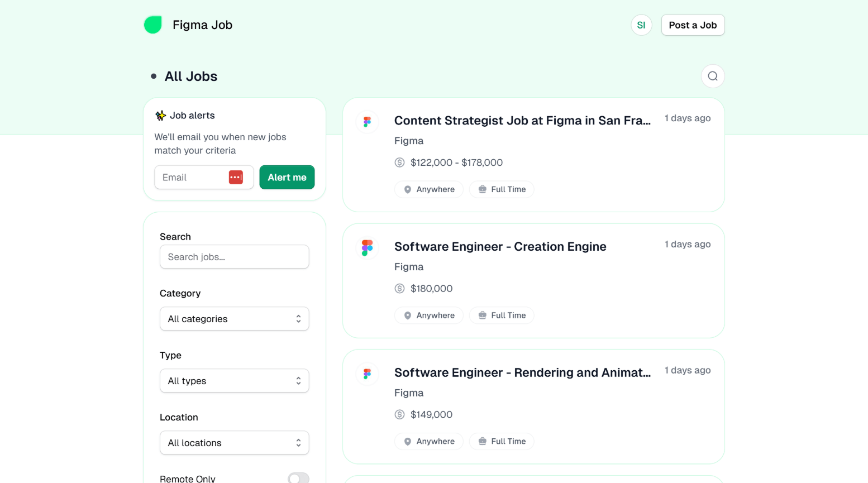
Task: Click Figma logo on Creation Engine job
Action: tap(367, 247)
